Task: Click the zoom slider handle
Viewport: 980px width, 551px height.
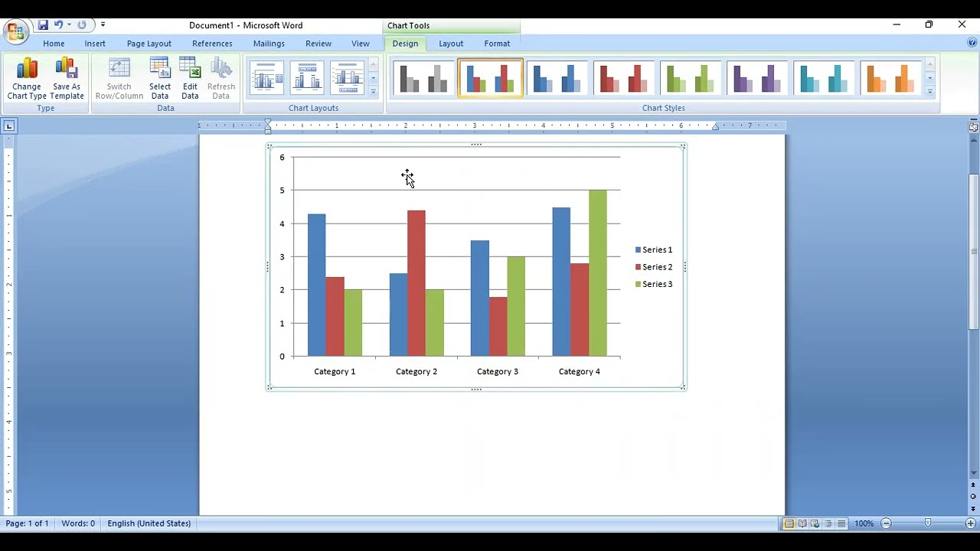Action: tap(928, 523)
